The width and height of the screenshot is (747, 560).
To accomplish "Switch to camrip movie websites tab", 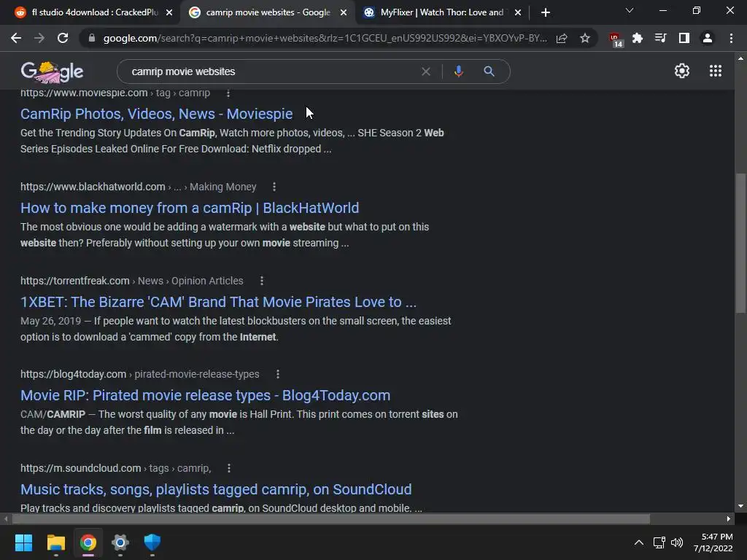I will point(268,12).
